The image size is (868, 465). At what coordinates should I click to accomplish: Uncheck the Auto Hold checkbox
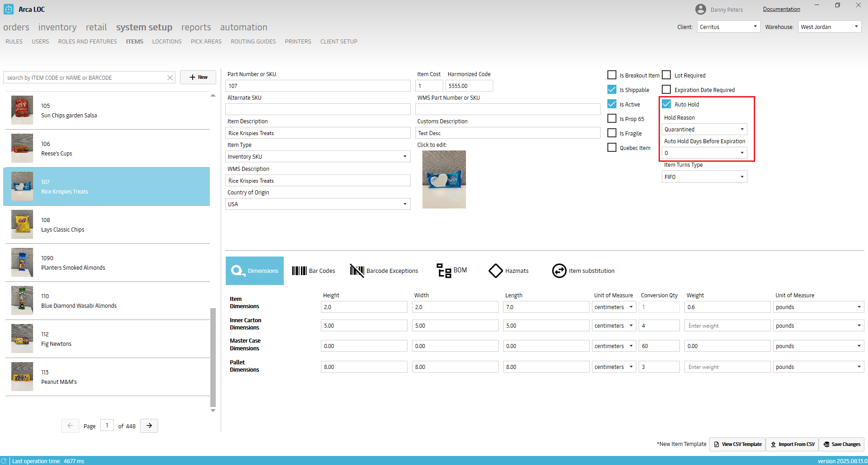666,104
